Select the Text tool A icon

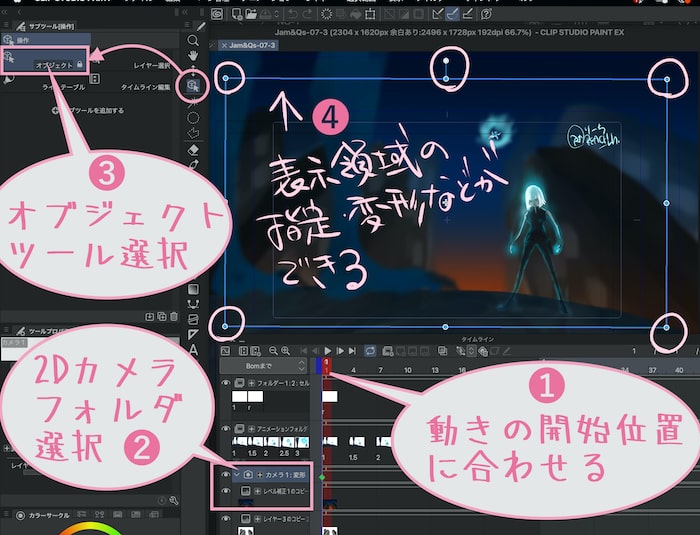click(193, 350)
